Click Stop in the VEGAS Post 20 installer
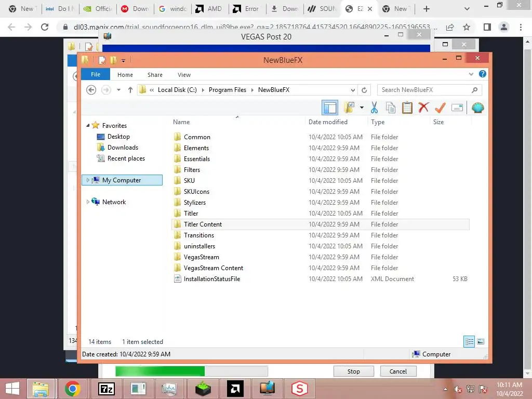532x399 pixels. (x=353, y=371)
